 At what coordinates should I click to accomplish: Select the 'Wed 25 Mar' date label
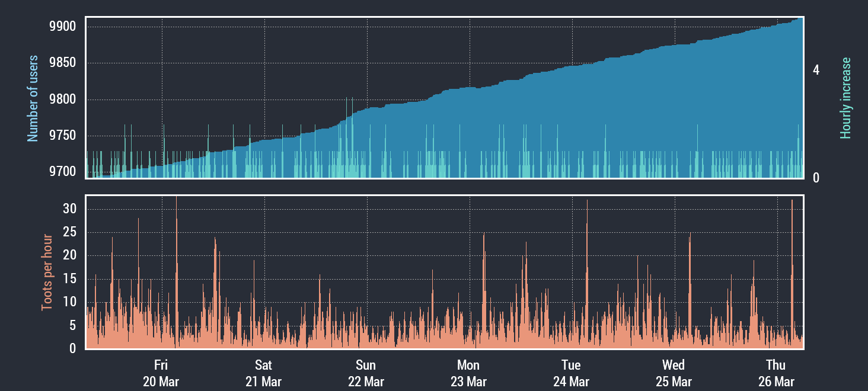click(674, 373)
